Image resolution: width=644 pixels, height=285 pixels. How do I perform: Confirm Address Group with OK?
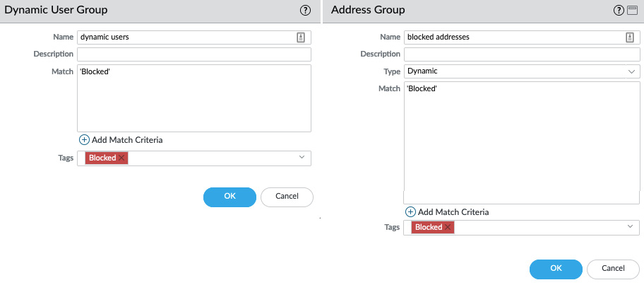(556, 269)
